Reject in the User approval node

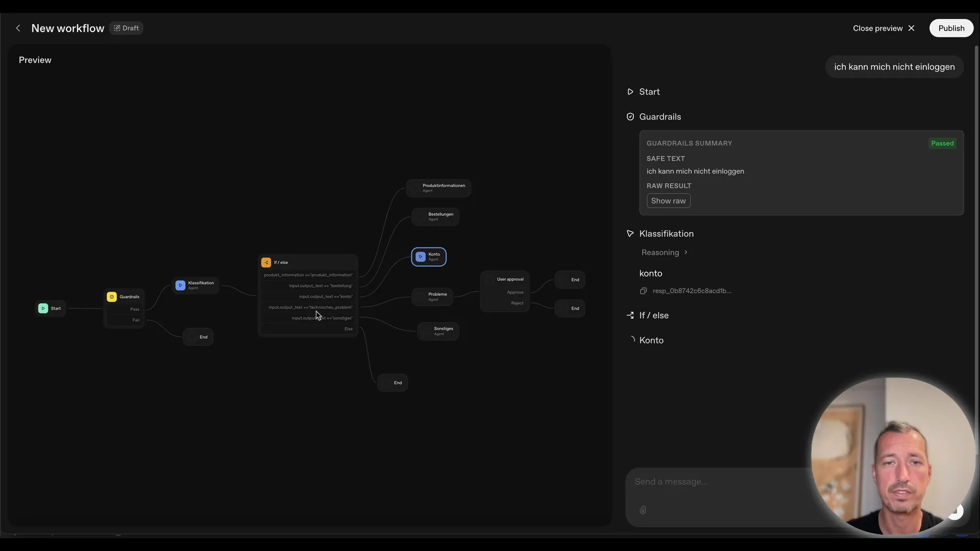517,303
